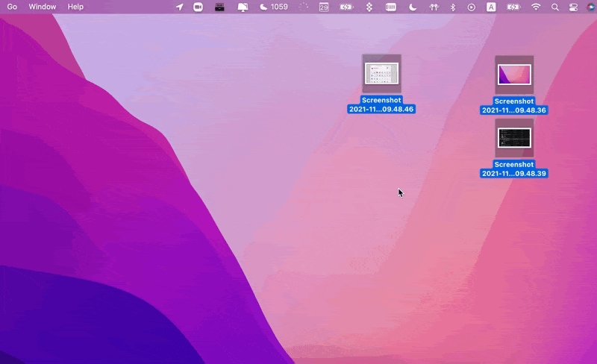Click the Zoom camera menu bar icon
Viewport: 597px width, 364px height.
[198, 7]
